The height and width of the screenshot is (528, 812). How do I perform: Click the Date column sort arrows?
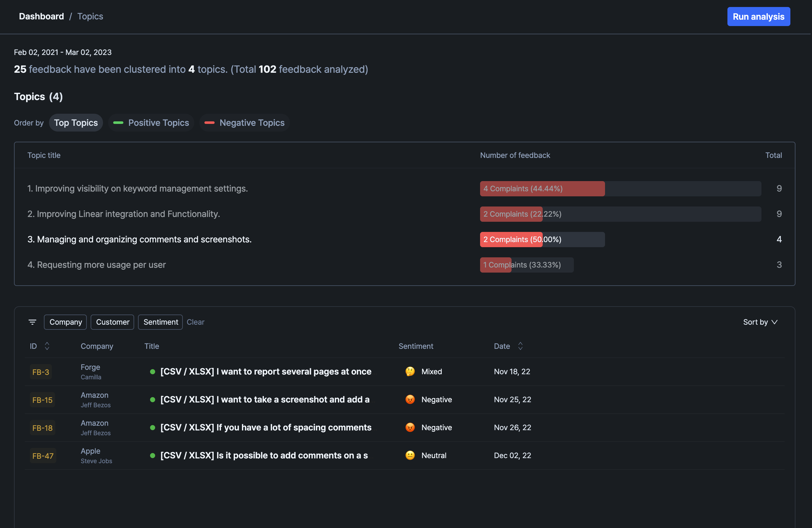[520, 346]
